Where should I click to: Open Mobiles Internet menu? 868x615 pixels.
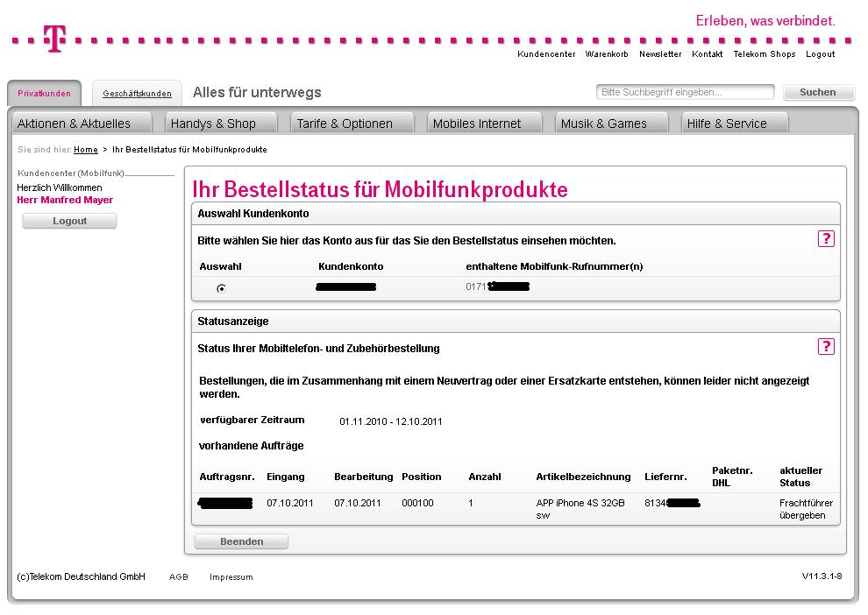pyautogui.click(x=477, y=124)
